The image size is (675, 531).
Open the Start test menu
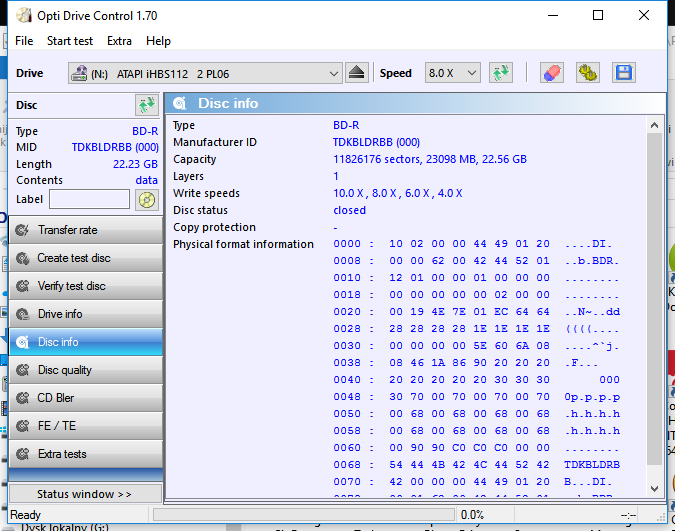tap(70, 41)
